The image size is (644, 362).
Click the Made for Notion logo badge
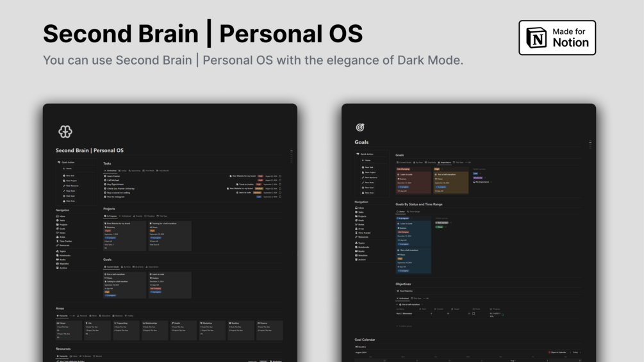[x=557, y=37]
